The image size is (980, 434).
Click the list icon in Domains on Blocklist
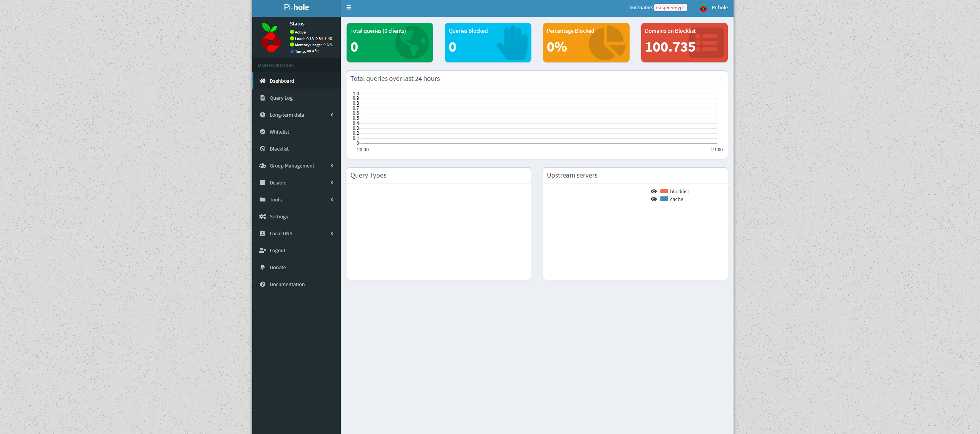click(x=706, y=43)
